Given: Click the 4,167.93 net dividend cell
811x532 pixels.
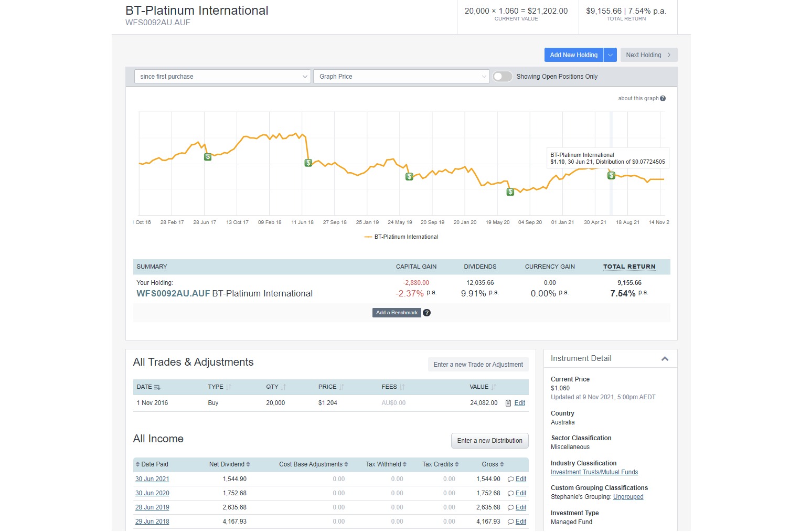Looking at the screenshot, I should [234, 522].
